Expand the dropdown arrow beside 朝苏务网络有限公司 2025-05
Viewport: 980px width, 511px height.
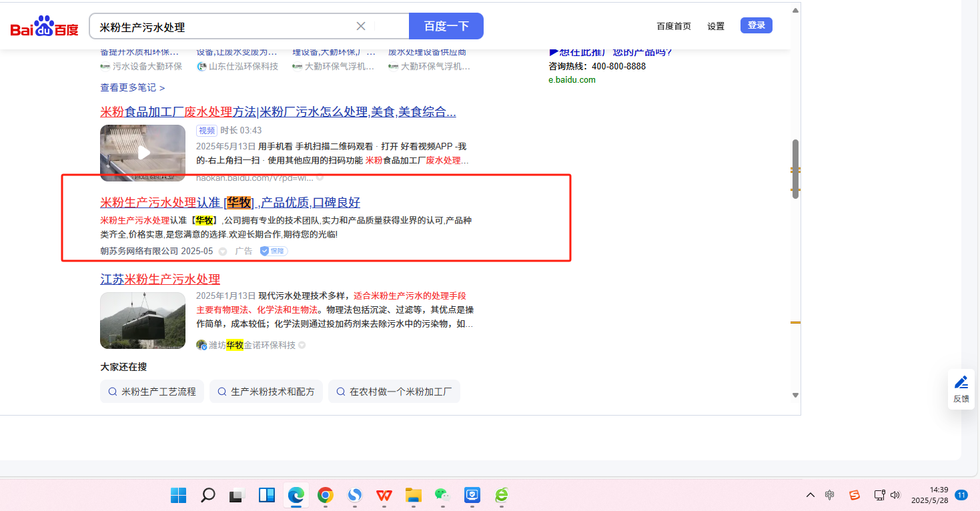pos(223,252)
